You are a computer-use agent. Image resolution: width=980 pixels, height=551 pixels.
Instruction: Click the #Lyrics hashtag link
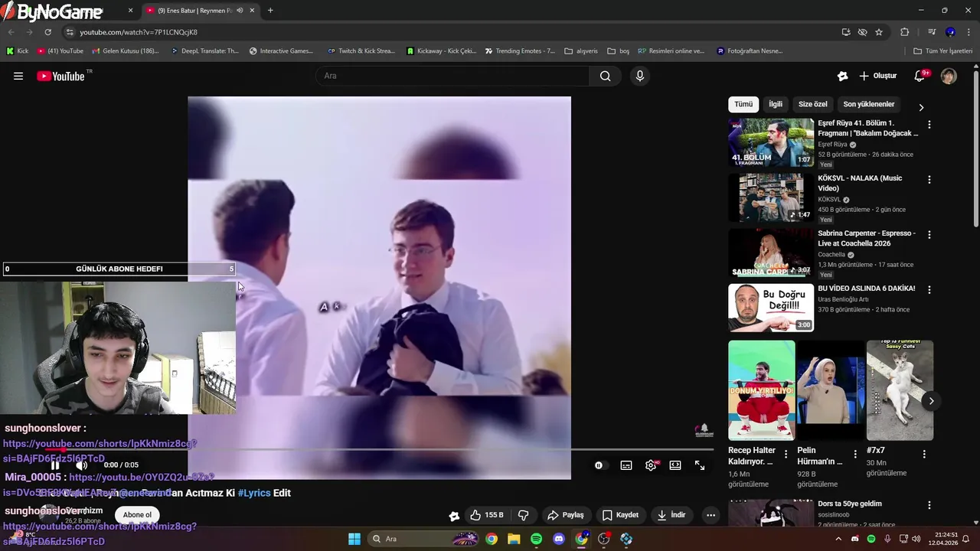(254, 493)
